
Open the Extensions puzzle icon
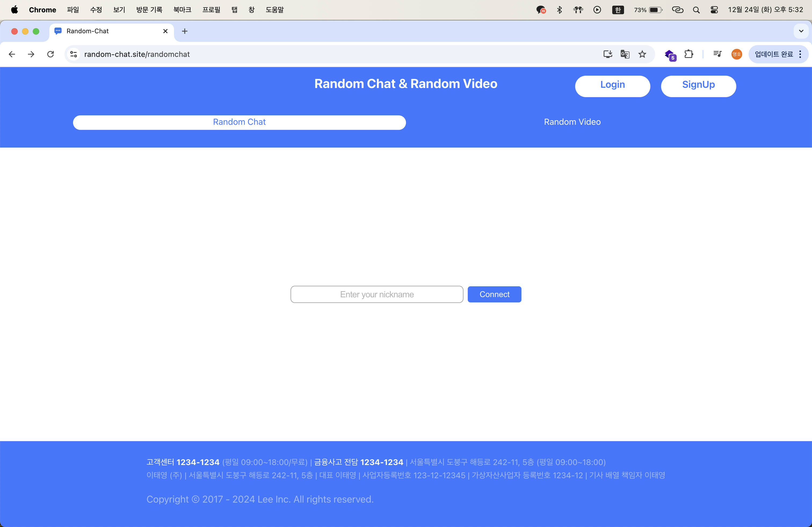pos(689,54)
